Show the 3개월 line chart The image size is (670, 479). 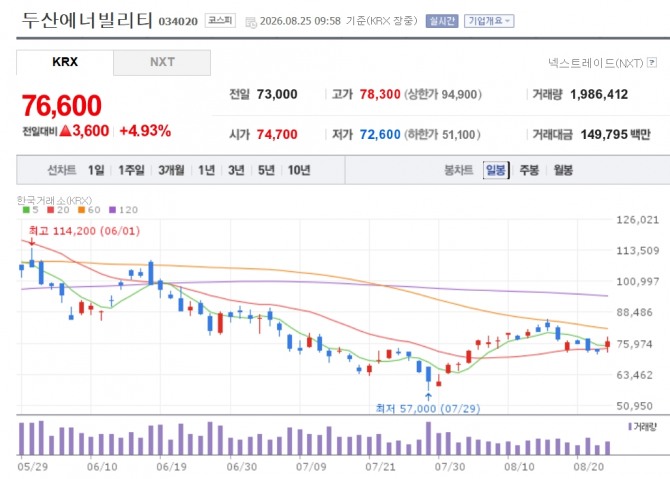tap(171, 170)
